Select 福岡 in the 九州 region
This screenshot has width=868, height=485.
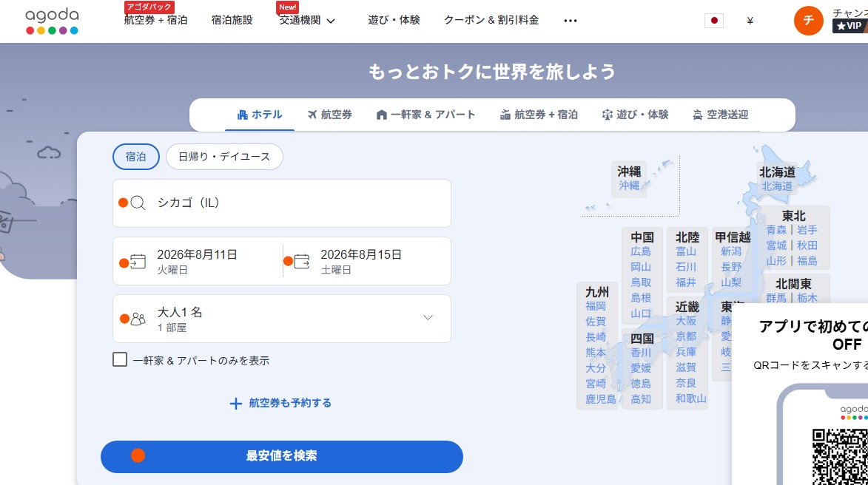pyautogui.click(x=596, y=306)
